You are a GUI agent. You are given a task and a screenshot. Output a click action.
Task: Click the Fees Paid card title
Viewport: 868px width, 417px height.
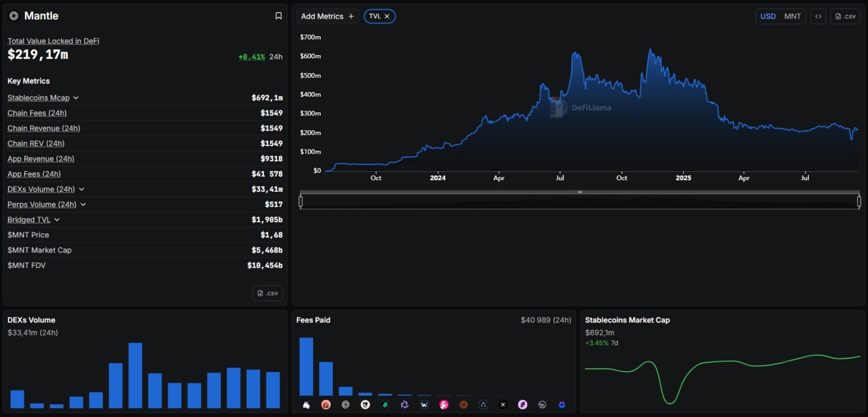313,320
